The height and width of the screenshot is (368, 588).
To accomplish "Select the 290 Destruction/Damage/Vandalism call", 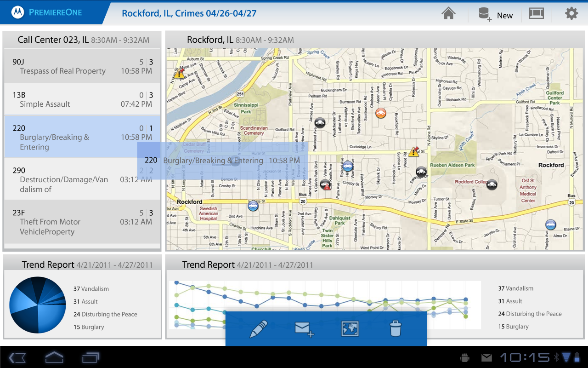I will pos(83,179).
